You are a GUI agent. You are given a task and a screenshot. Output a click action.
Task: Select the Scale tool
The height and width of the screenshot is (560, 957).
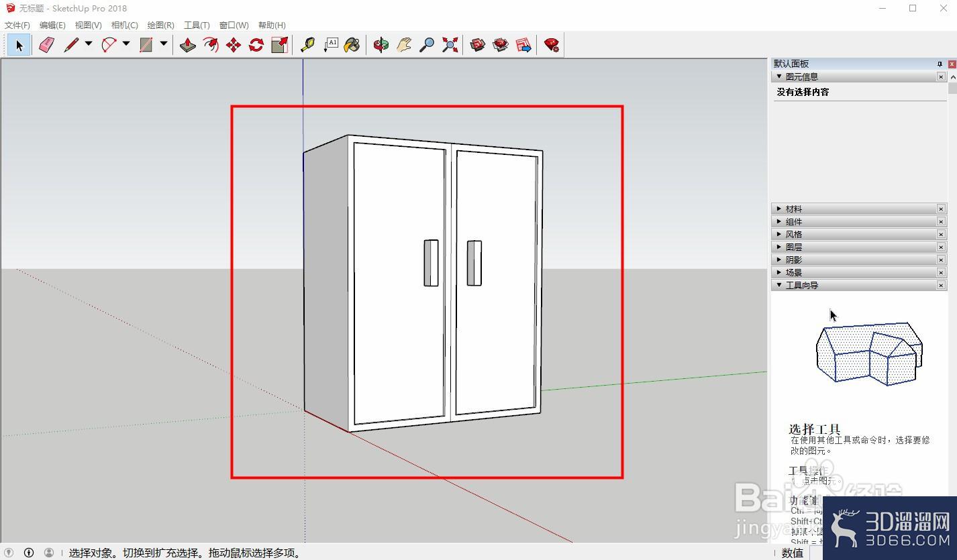(x=279, y=45)
